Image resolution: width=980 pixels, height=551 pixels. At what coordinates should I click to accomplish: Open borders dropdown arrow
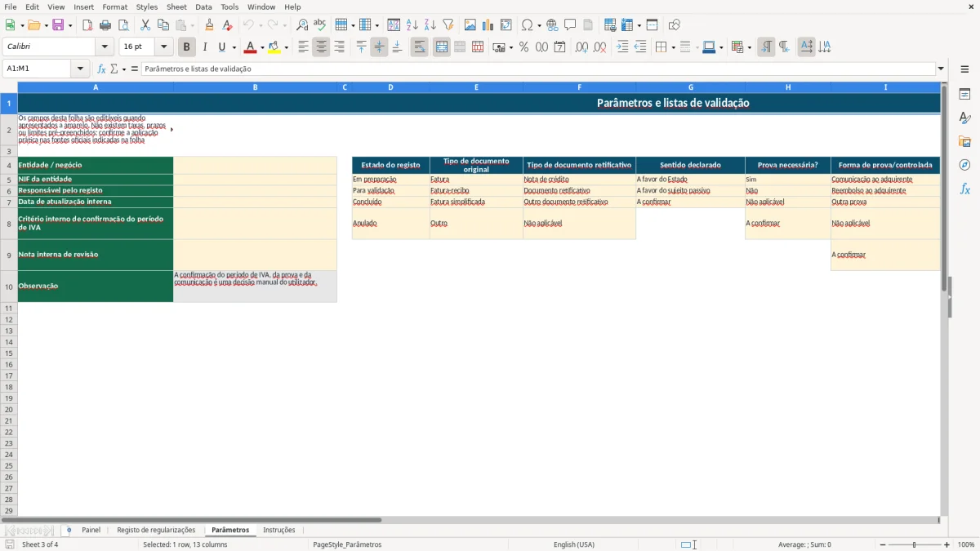673,47
